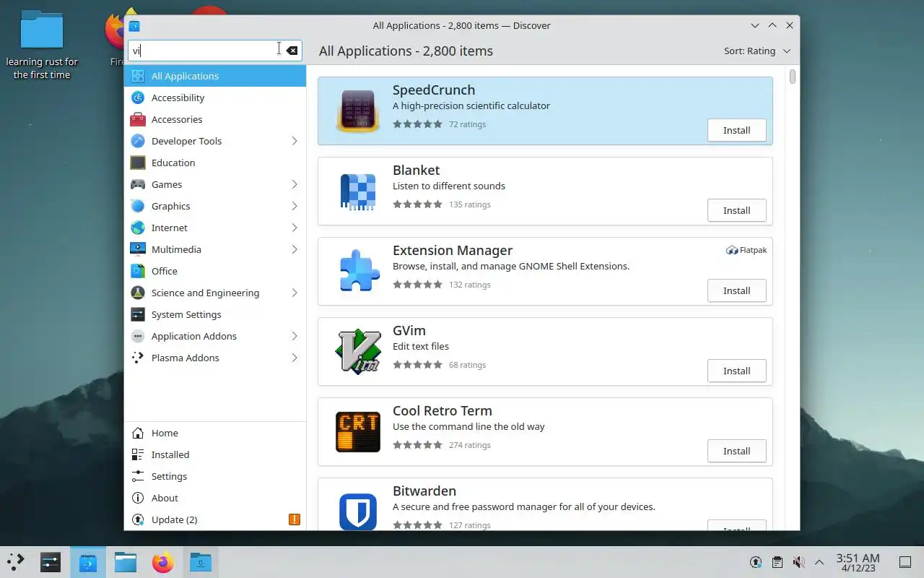Open the Installed applications page
This screenshot has height=578, width=924.
click(x=215, y=454)
